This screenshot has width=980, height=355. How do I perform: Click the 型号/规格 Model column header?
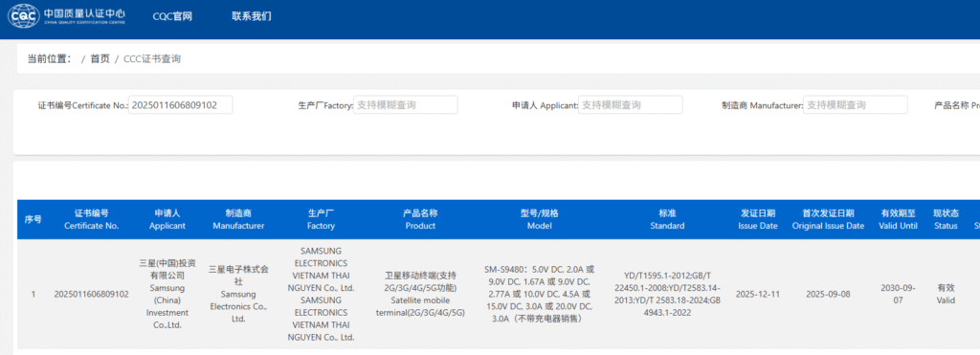coord(540,219)
